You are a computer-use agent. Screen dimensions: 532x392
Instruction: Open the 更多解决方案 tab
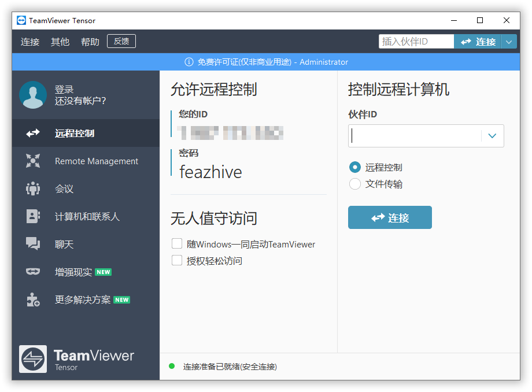tap(86, 299)
